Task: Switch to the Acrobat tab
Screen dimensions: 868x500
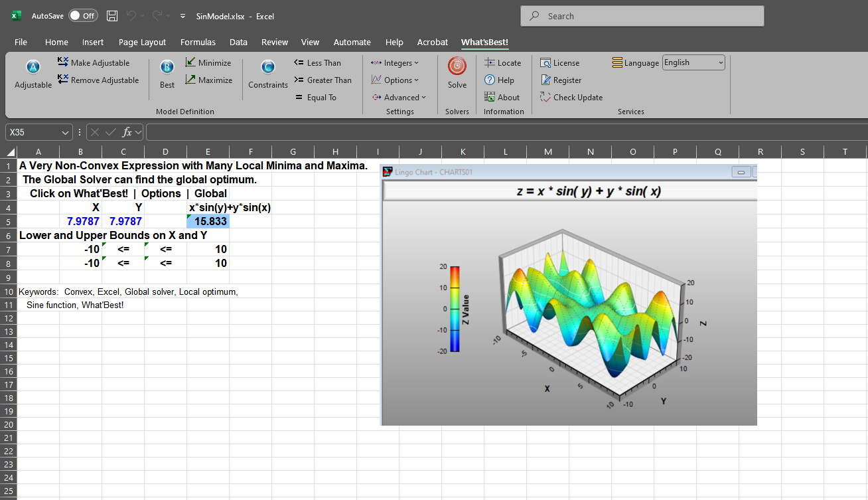Action: click(433, 42)
